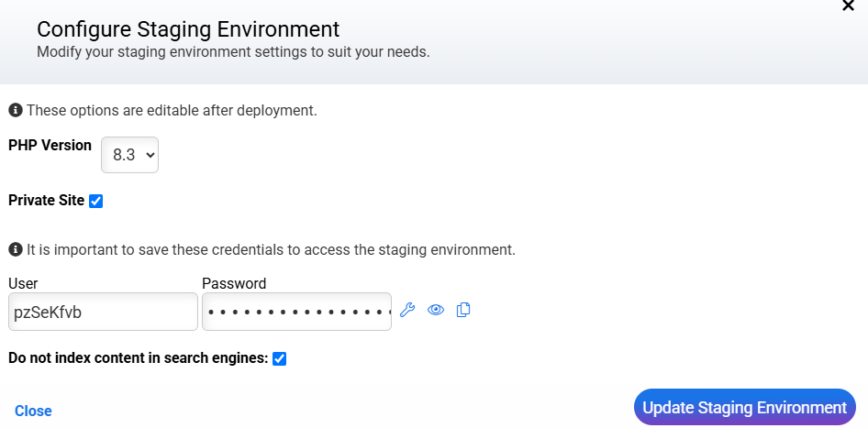Image resolution: width=868 pixels, height=428 pixels.
Task: Open the PHP Version dropdown showing 8.3
Action: pos(129,155)
